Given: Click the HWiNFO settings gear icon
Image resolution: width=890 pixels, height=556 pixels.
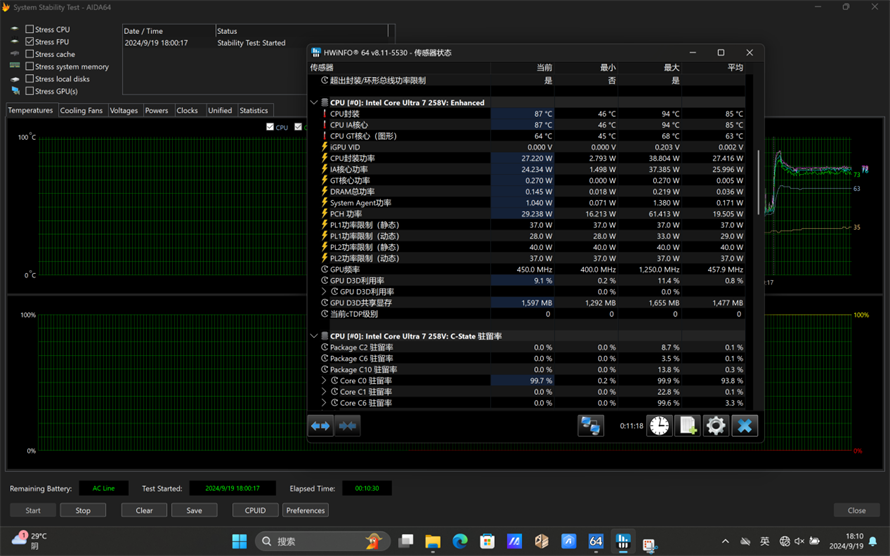Looking at the screenshot, I should pos(716,426).
